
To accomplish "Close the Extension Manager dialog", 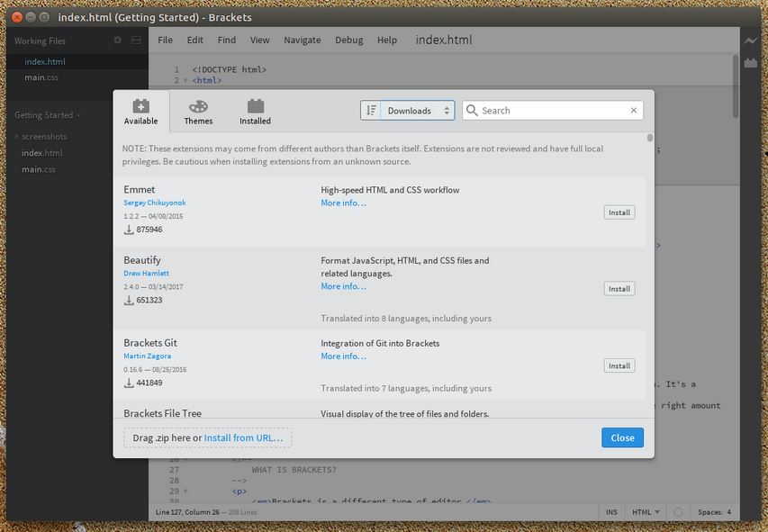I will point(622,437).
